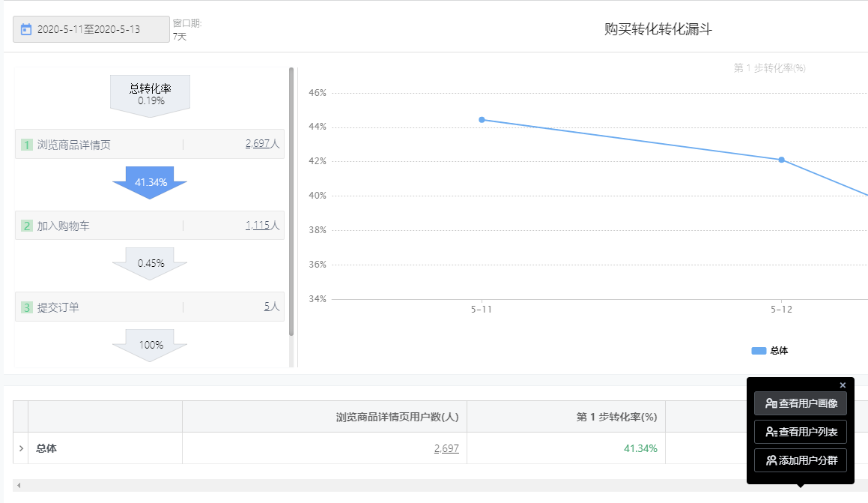The width and height of the screenshot is (868, 503).
Task: Click the funnel panel vertical scrollbar
Action: [291, 202]
